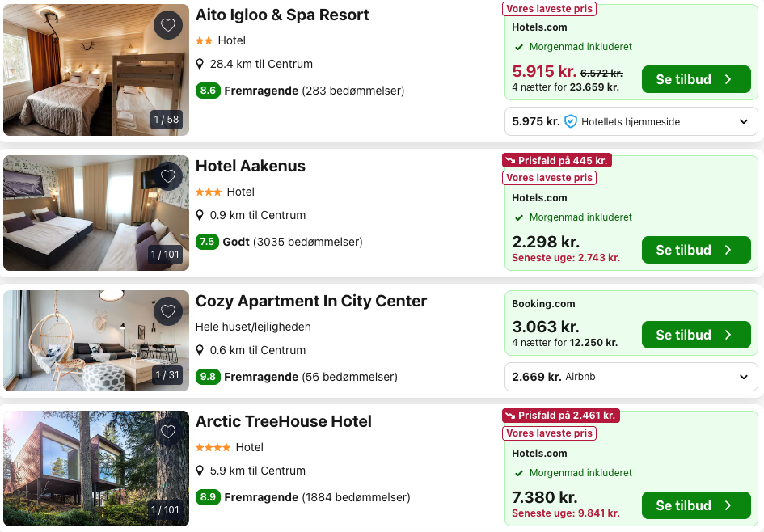Viewport: 764px width, 532px height.
Task: Click Prisfald på 2.461 kr. badge
Action: (x=561, y=416)
